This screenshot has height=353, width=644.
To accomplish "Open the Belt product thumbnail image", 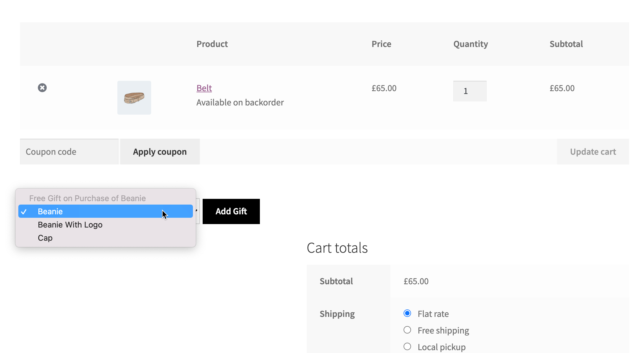I will click(x=134, y=98).
